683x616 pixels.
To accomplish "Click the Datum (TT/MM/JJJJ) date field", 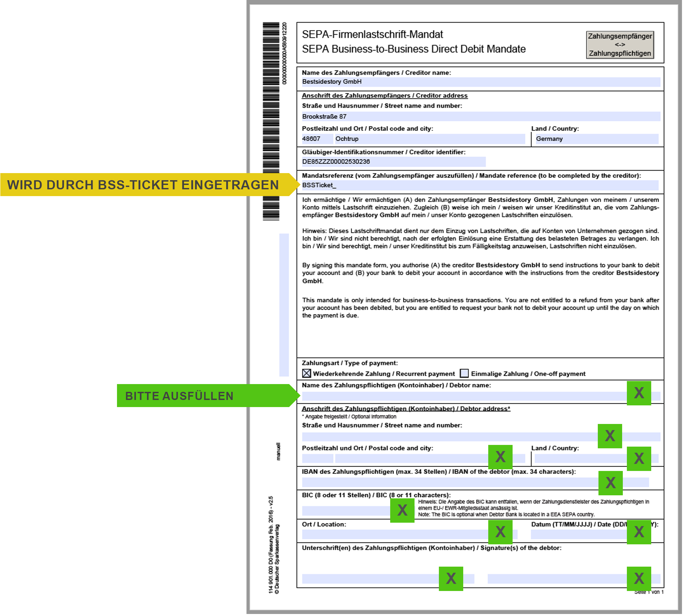I will (x=591, y=535).
